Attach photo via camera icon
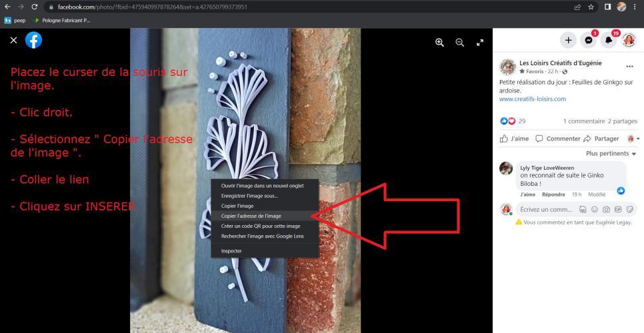Image resolution: width=644 pixels, height=333 pixels. point(606,210)
